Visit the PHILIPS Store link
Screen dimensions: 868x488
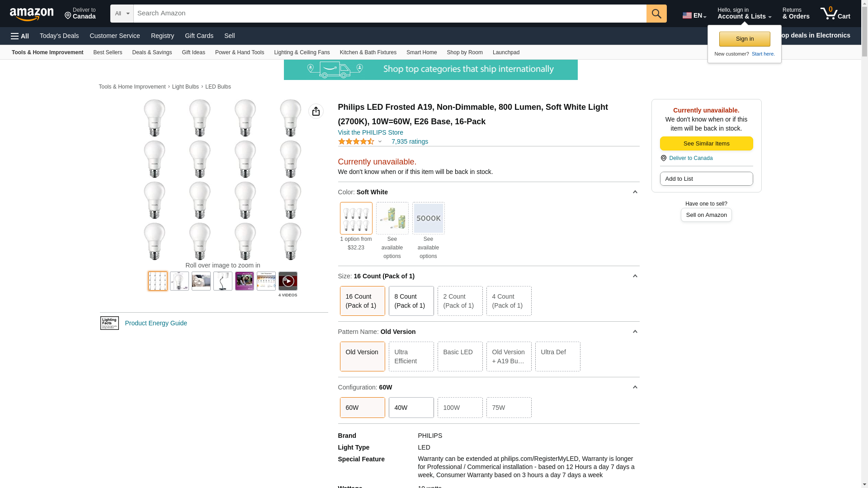[370, 132]
